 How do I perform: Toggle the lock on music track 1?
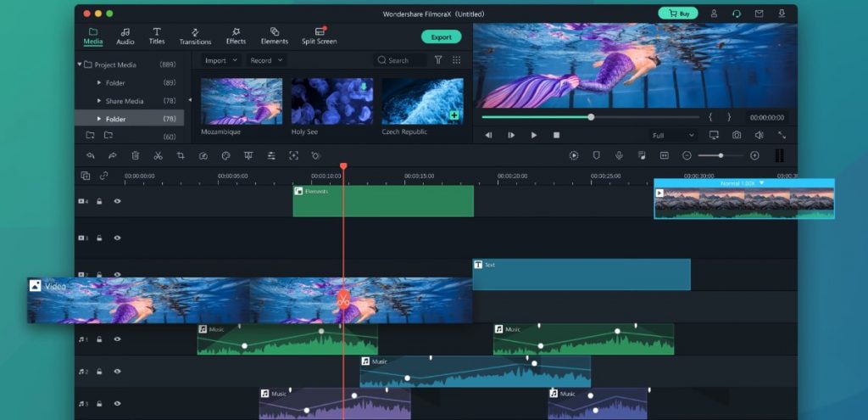(99, 339)
